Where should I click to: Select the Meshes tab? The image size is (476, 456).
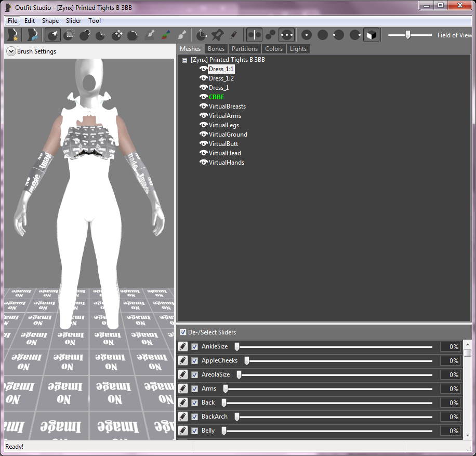[190, 49]
